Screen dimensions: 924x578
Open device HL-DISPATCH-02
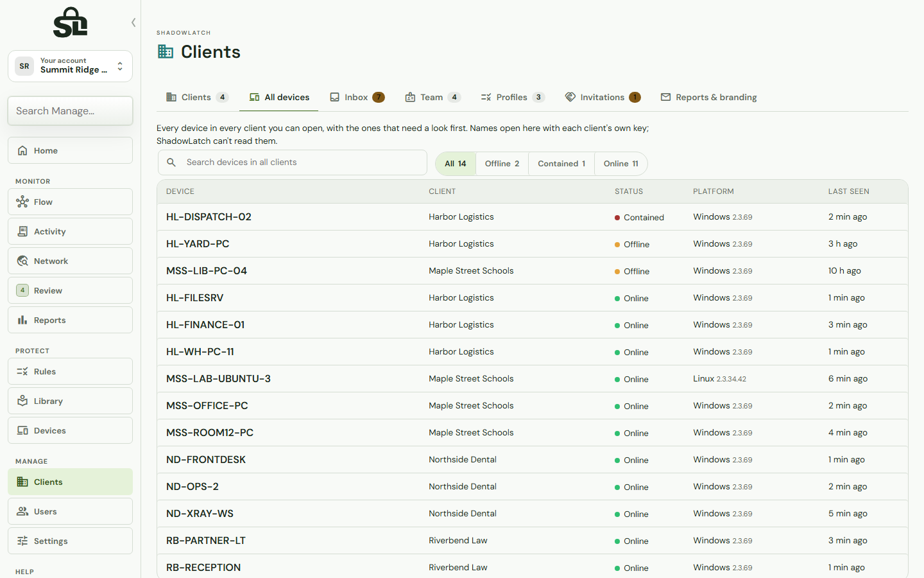[x=209, y=217]
